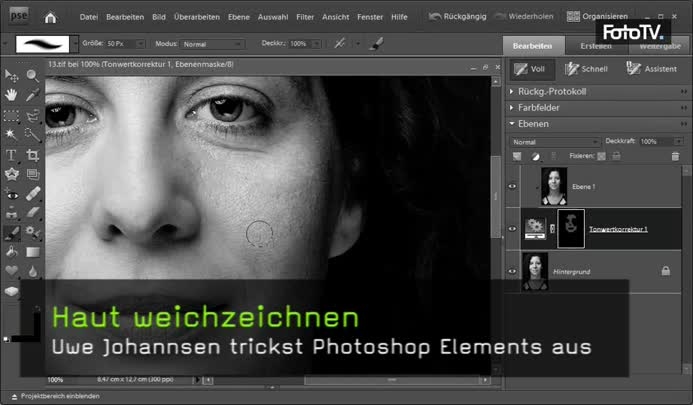This screenshot has width=693, height=405.
Task: Toggle visibility of Hintergrund layer
Action: [512, 271]
